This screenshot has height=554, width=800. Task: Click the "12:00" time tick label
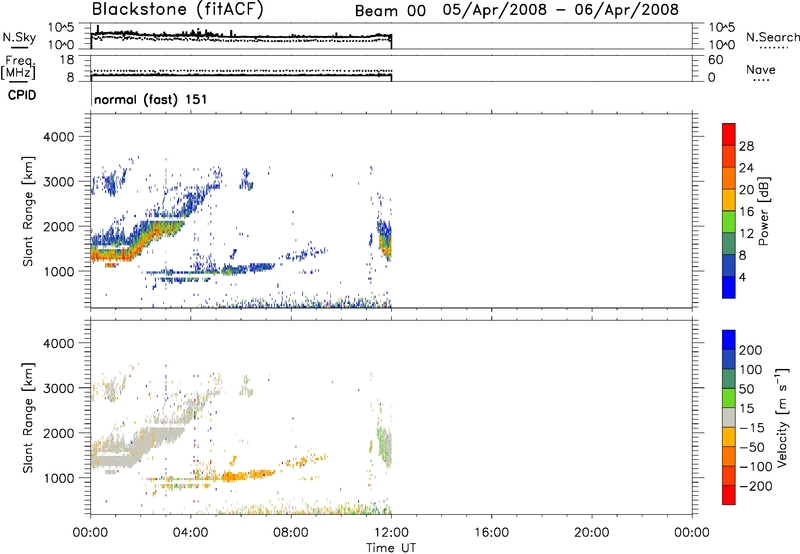(x=391, y=533)
